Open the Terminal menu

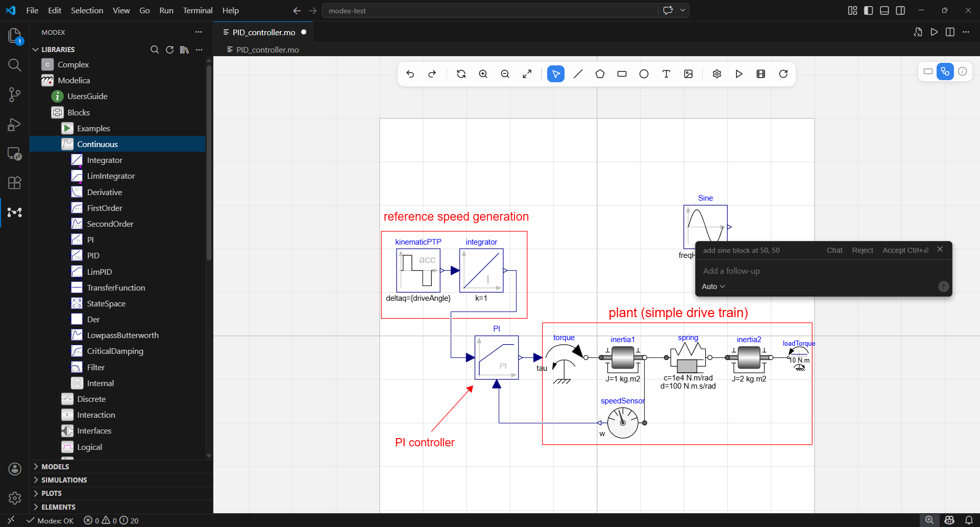click(x=197, y=10)
